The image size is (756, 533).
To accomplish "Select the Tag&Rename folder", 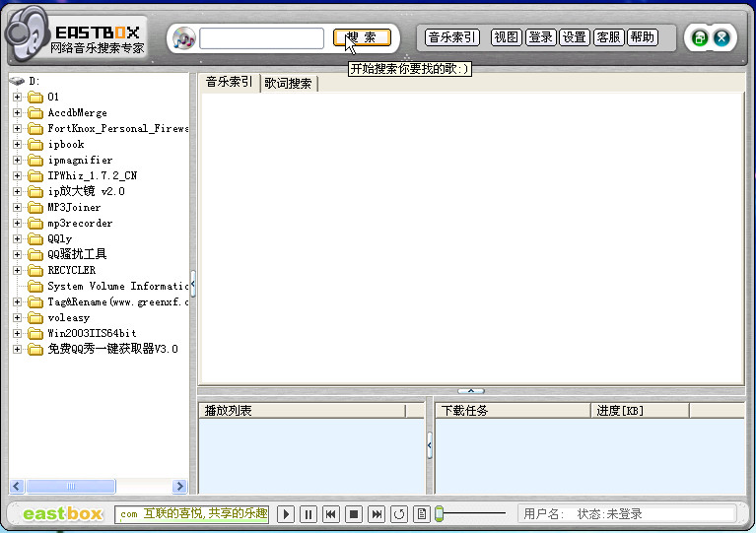I will coord(107,302).
